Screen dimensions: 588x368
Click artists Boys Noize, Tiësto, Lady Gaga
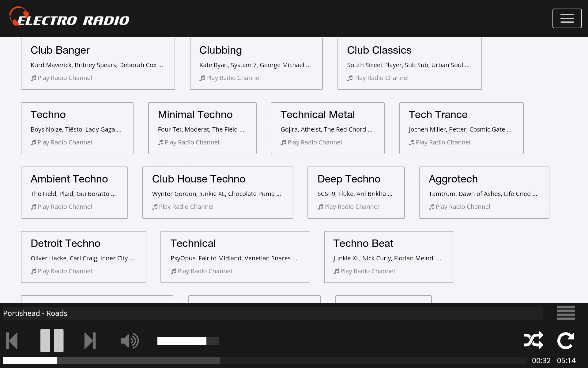[x=76, y=129]
